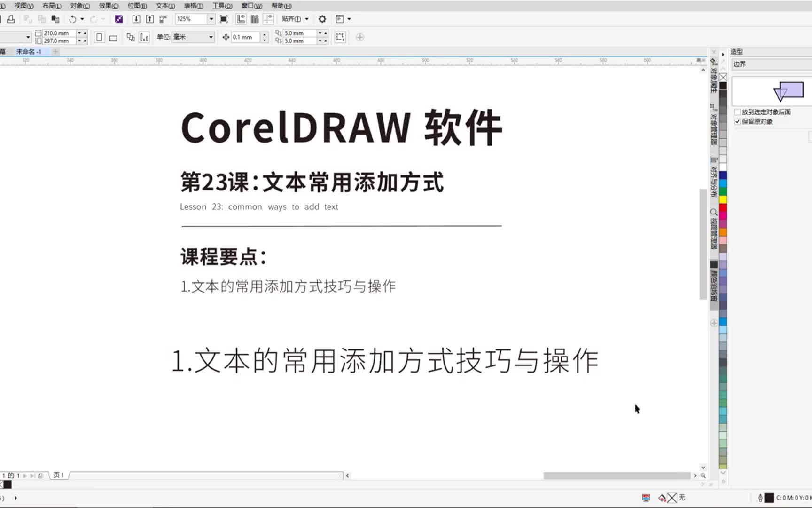The height and width of the screenshot is (508, 812).
Task: Expand the status bar arrow at bottom left
Action: [16, 498]
